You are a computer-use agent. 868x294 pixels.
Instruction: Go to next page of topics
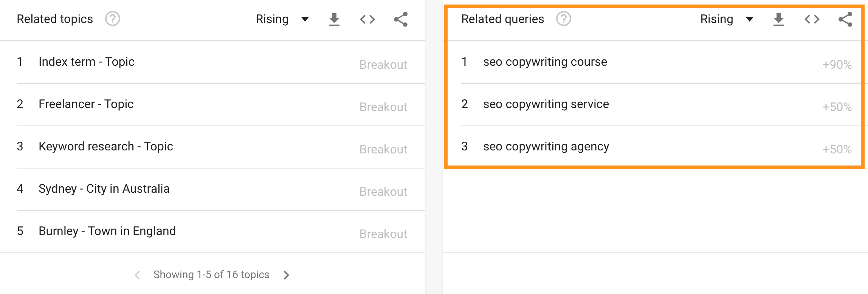pyautogui.click(x=286, y=275)
